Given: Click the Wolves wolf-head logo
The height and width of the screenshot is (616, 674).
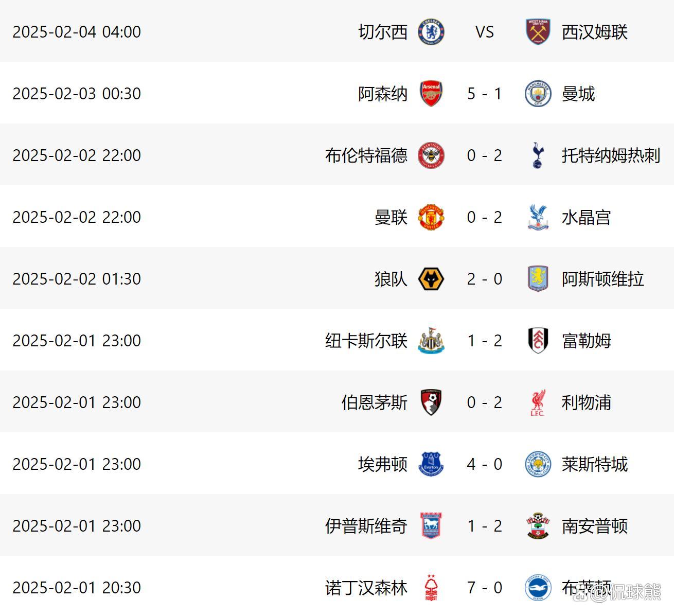Looking at the screenshot, I should click(x=431, y=278).
